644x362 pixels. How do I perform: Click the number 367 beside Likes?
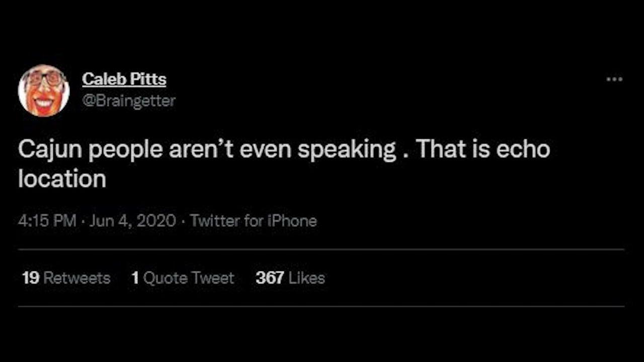(270, 278)
